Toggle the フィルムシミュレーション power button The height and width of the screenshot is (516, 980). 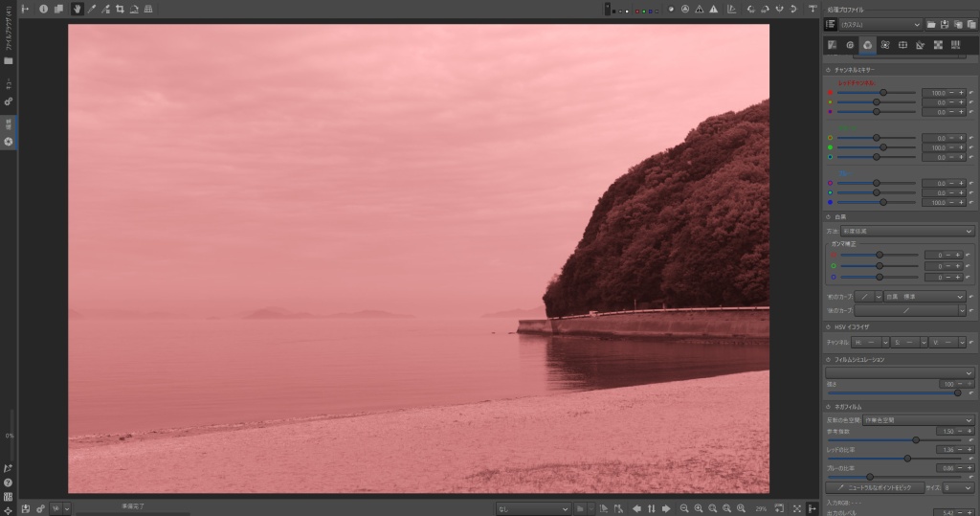pyautogui.click(x=828, y=360)
